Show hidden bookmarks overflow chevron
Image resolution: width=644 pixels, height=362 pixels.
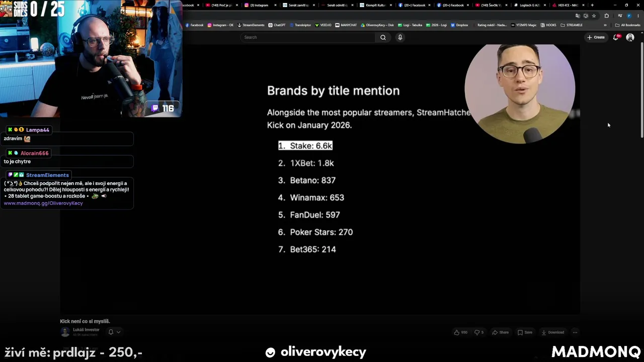[605, 25]
